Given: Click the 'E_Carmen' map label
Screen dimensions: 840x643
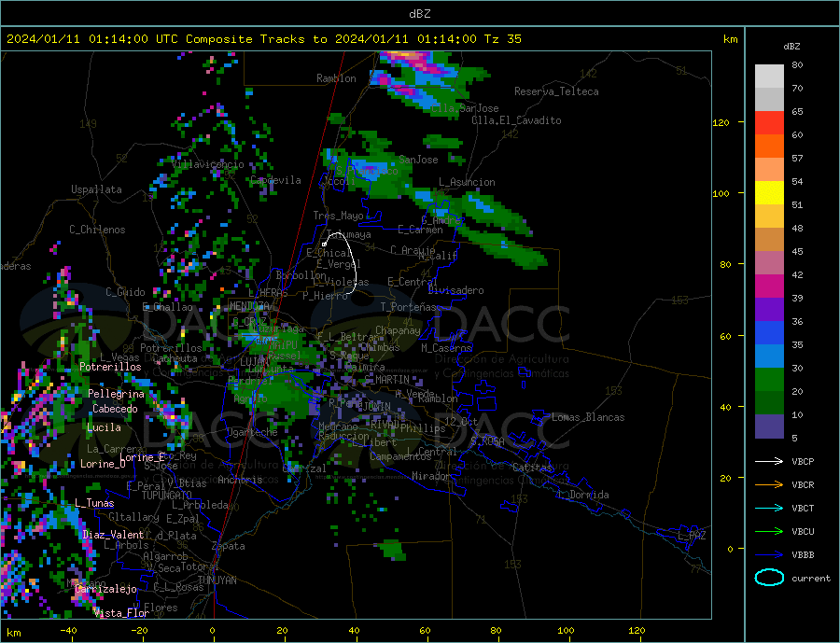Looking at the screenshot, I should tap(420, 230).
